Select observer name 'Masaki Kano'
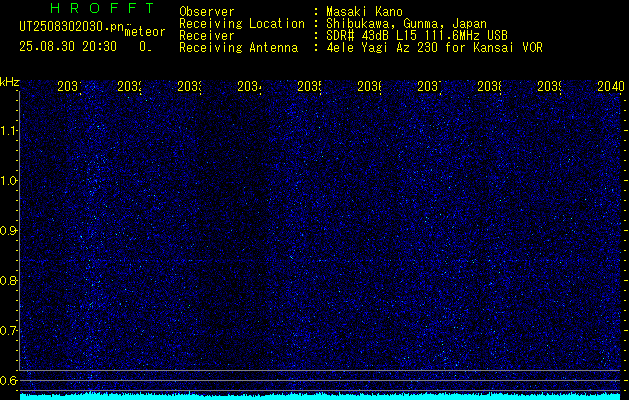This screenshot has width=629, height=400. [x=364, y=12]
